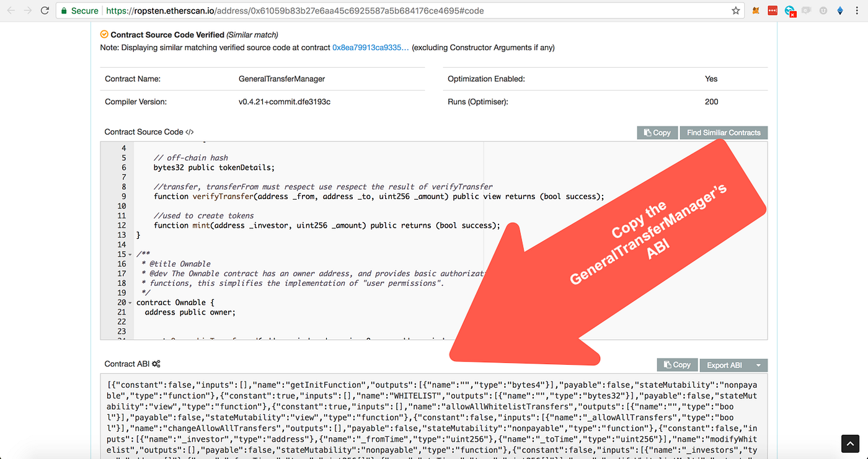
Task: Click the '//used to create tokens' comment
Action: tap(203, 216)
